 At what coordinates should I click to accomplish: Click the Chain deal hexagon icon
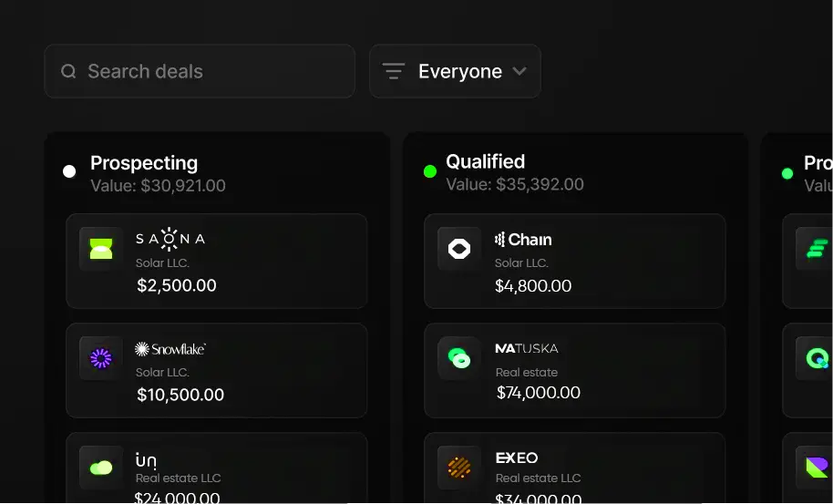point(459,249)
